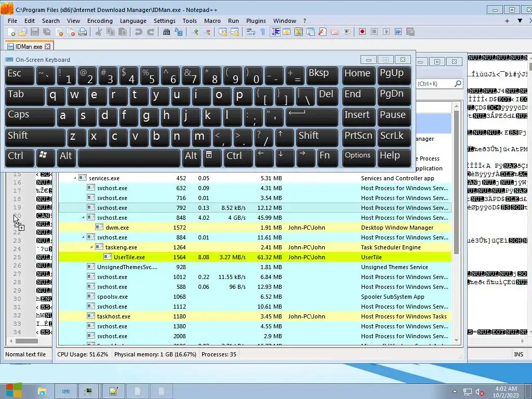Toggle ScrLk key on On-Screen Keyboard
This screenshot has width=532, height=399.
[x=394, y=138]
